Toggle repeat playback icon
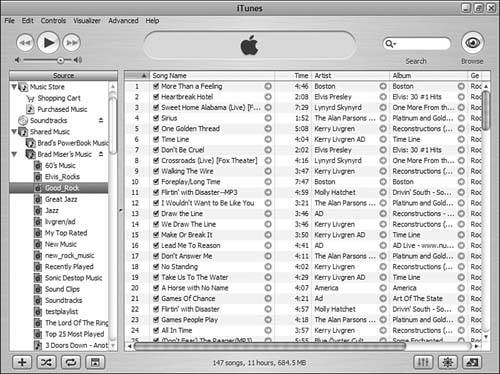 [71, 362]
